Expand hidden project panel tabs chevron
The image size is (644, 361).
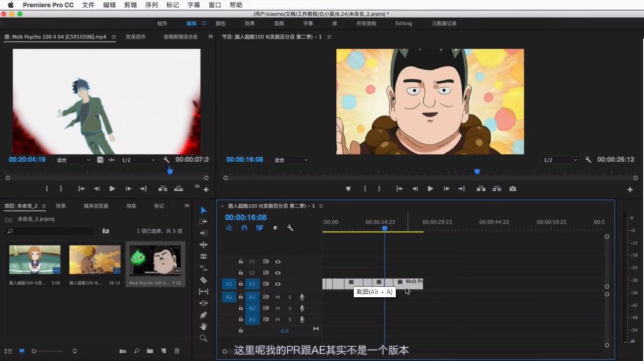coord(186,206)
